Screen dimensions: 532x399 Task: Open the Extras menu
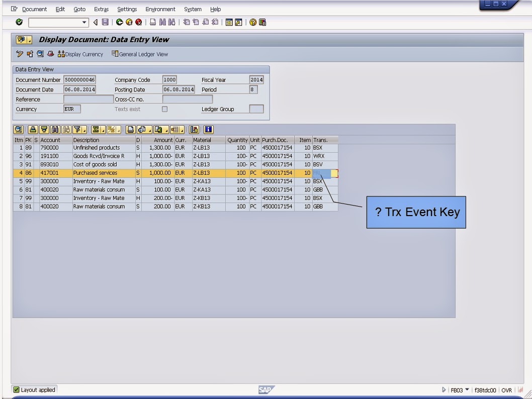tap(101, 9)
